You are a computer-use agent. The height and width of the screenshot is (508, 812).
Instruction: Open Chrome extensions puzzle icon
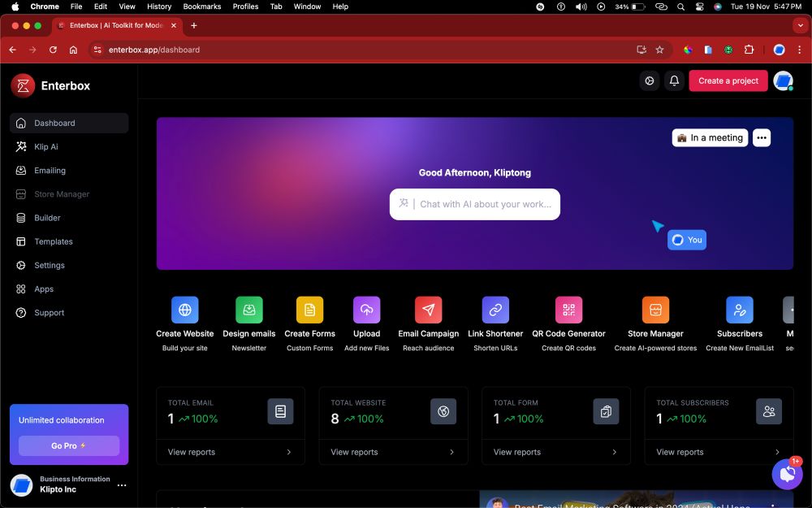(749, 50)
